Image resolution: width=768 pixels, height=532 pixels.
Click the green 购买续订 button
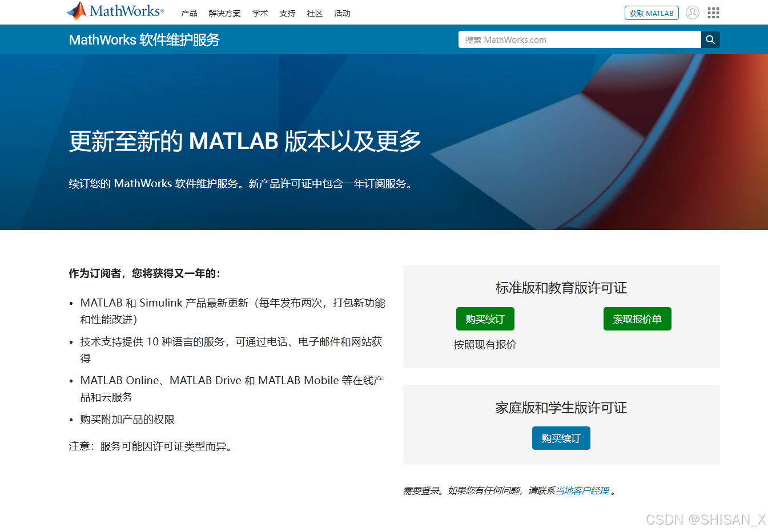485,319
